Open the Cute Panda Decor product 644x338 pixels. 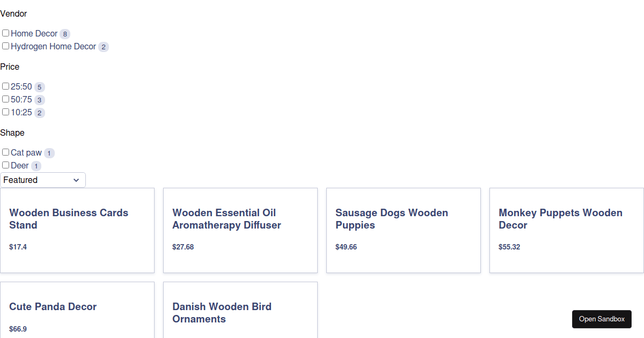(53, 307)
